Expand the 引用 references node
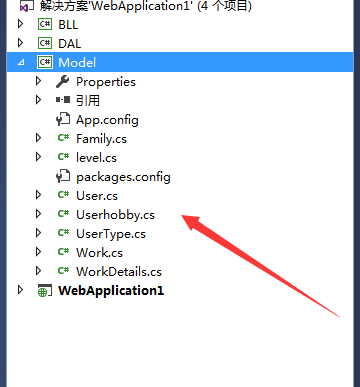The height and width of the screenshot is (387, 360). (x=38, y=100)
